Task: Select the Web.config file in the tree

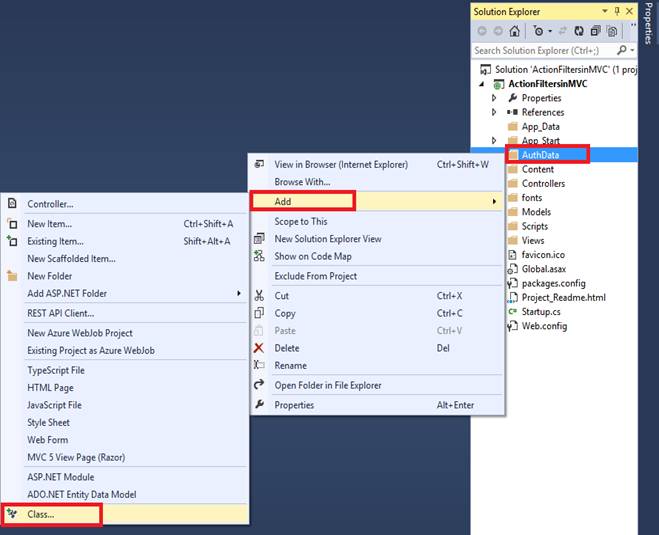Action: tap(544, 326)
